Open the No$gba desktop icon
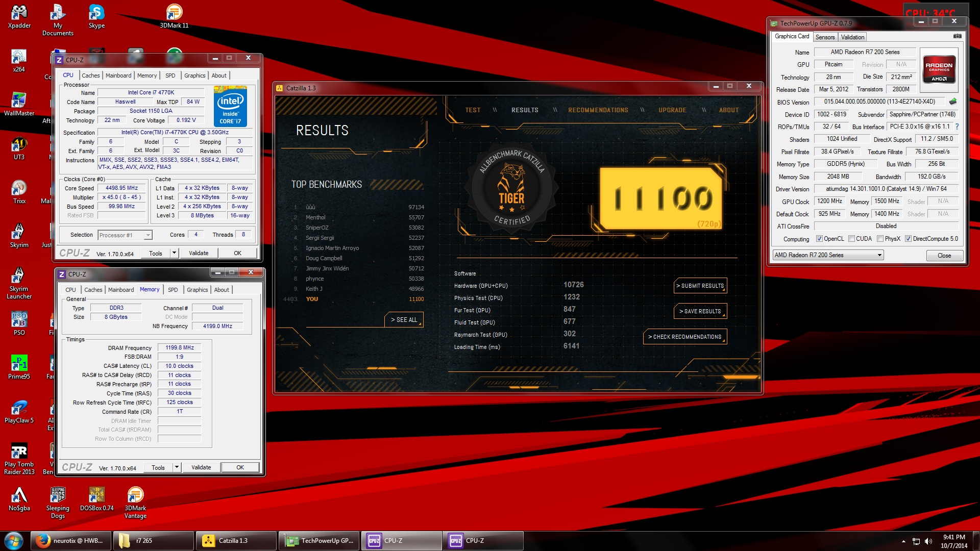Image resolution: width=980 pixels, height=551 pixels. point(19,499)
